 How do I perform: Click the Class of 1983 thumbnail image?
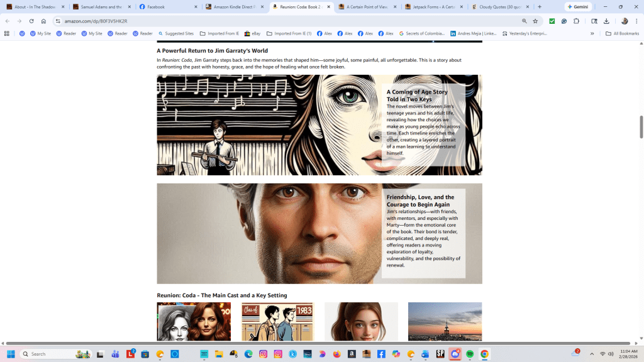[277, 321]
